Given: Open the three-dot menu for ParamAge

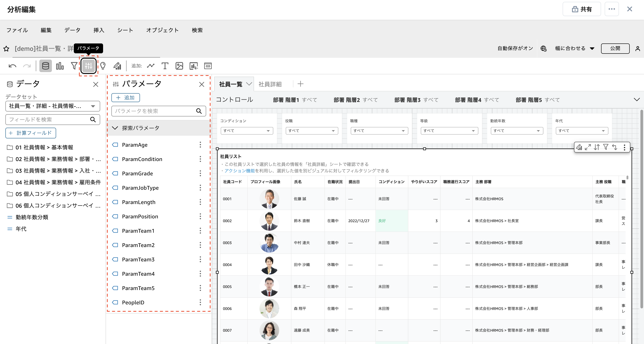Looking at the screenshot, I should point(200,145).
